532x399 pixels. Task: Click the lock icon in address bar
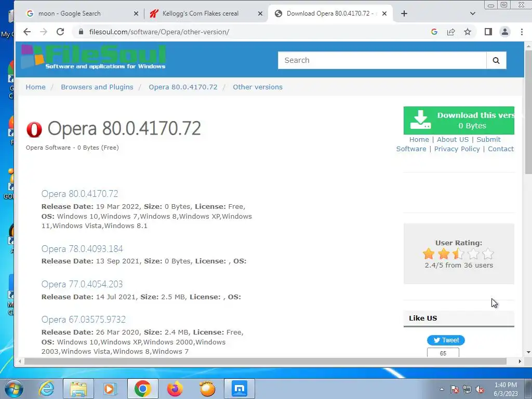81,32
